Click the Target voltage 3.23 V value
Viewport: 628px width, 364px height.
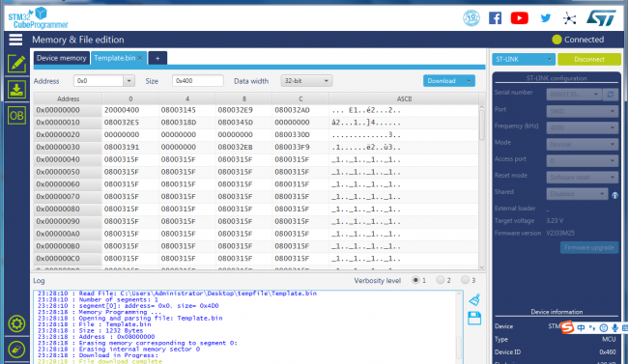tap(556, 221)
